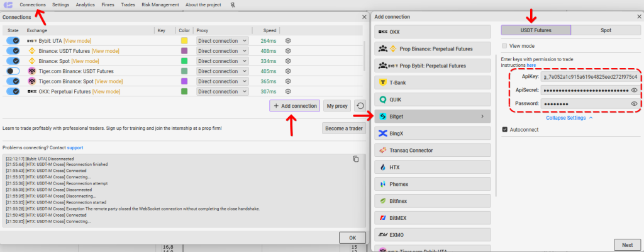
Task: Open the Risk Management menu
Action: [x=160, y=5]
